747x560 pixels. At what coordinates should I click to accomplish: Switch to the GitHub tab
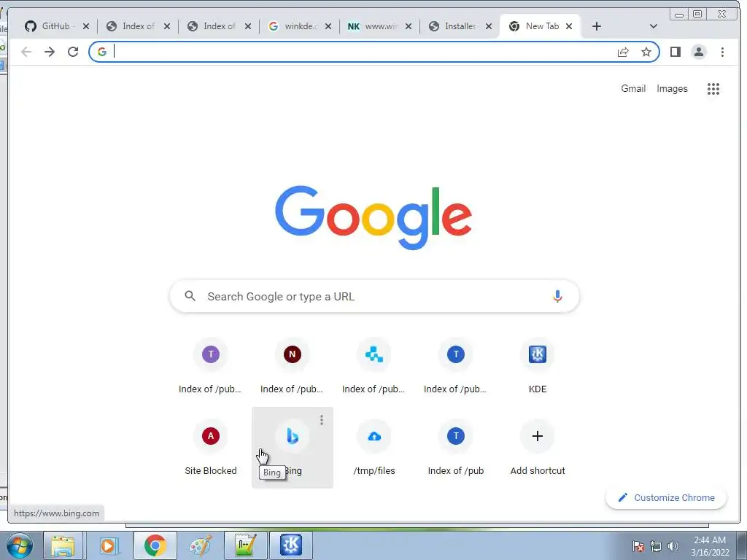coord(56,26)
